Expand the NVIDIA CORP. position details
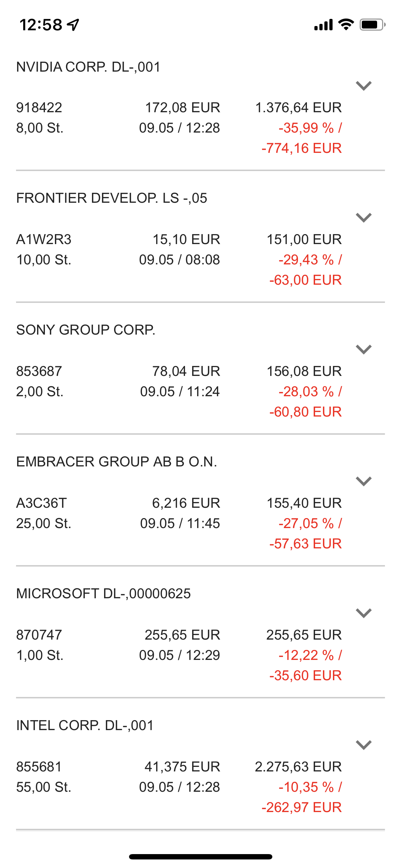 (364, 86)
